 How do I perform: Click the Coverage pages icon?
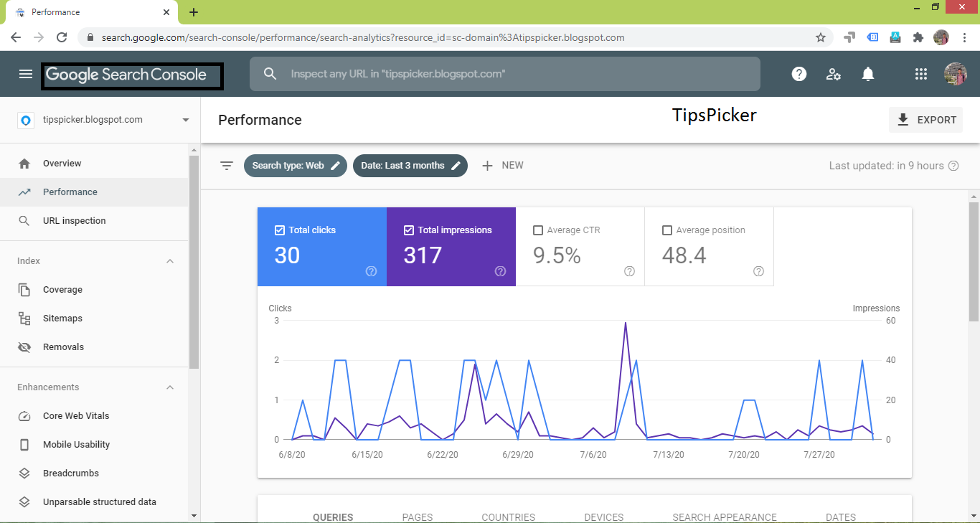pyautogui.click(x=24, y=290)
